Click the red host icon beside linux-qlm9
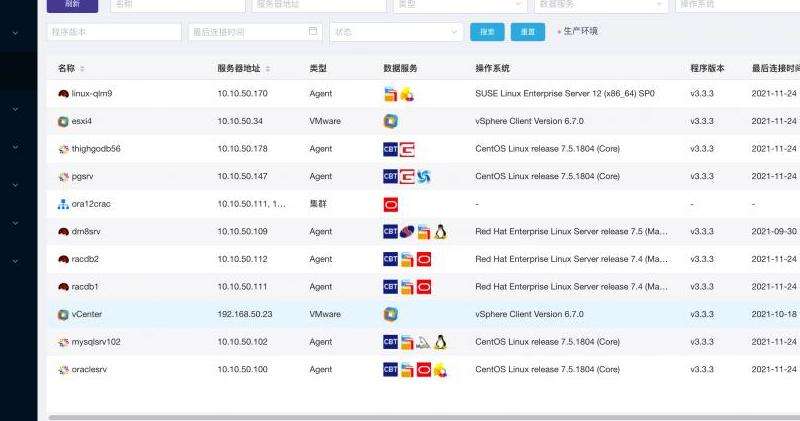Viewport: 800px width, 421px height. pos(63,94)
